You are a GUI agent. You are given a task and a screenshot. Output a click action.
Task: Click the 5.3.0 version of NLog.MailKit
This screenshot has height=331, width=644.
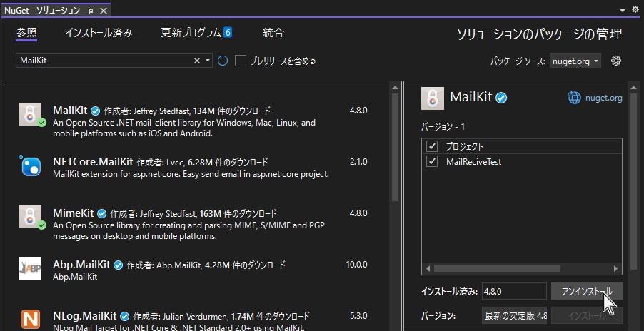pos(358,316)
